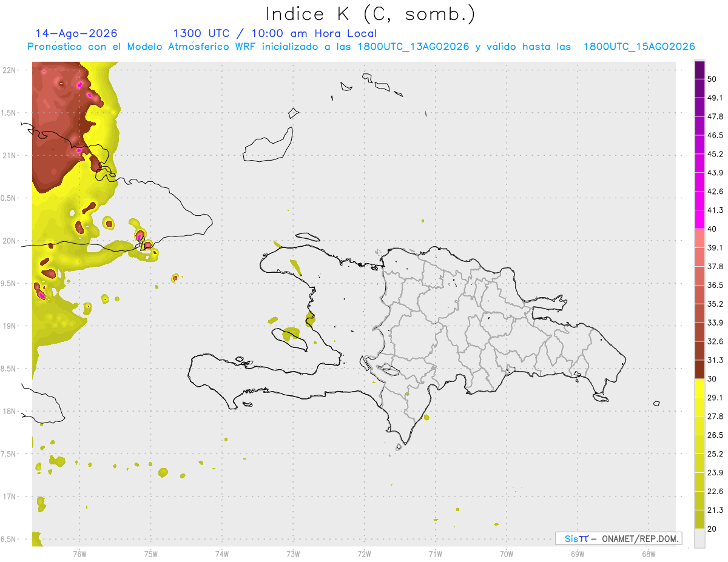Image resolution: width=728 pixels, height=562 pixels.
Task: Click the legend value '27.8'
Action: (x=715, y=416)
